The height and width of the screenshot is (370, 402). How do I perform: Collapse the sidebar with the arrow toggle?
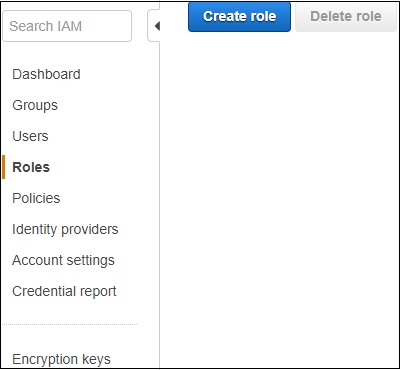coord(154,26)
